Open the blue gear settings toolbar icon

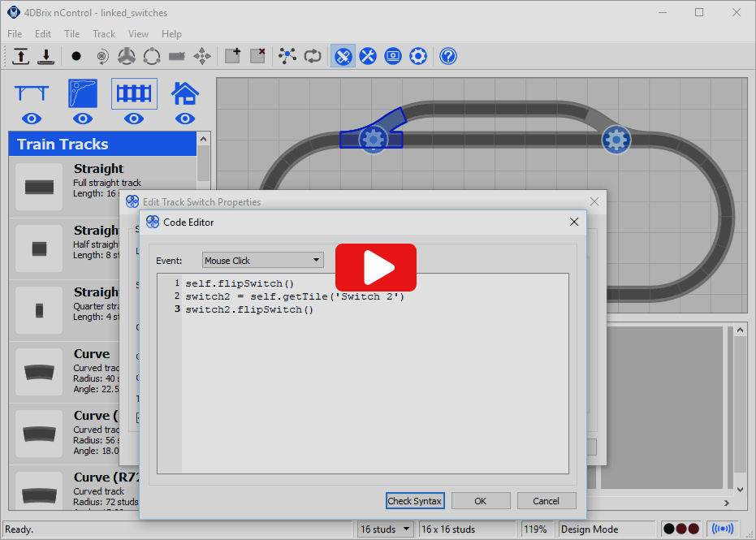tap(418, 56)
